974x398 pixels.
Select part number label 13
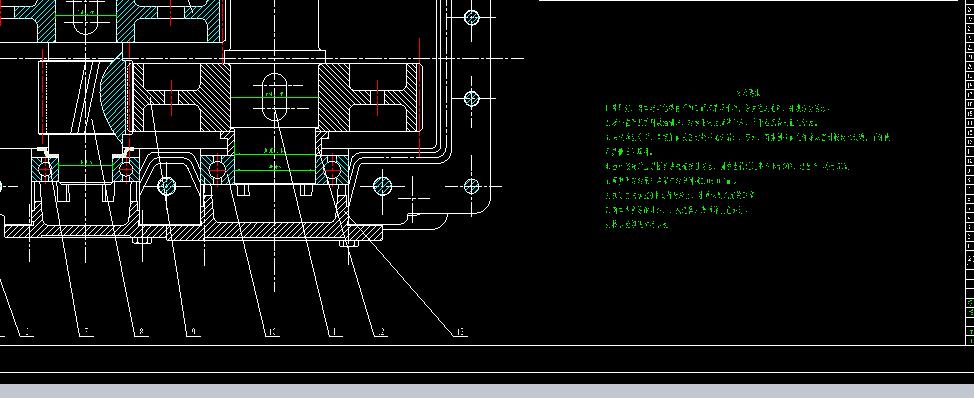point(460,332)
